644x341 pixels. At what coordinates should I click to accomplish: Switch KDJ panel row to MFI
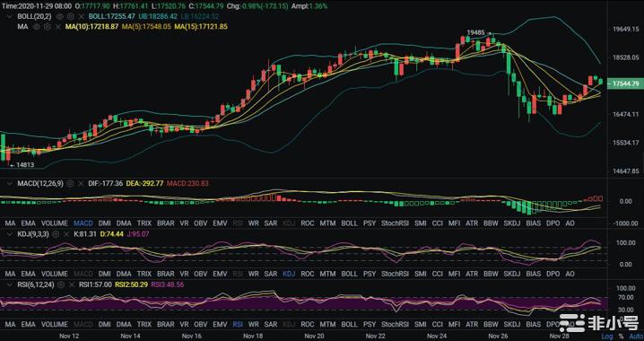pyautogui.click(x=454, y=274)
